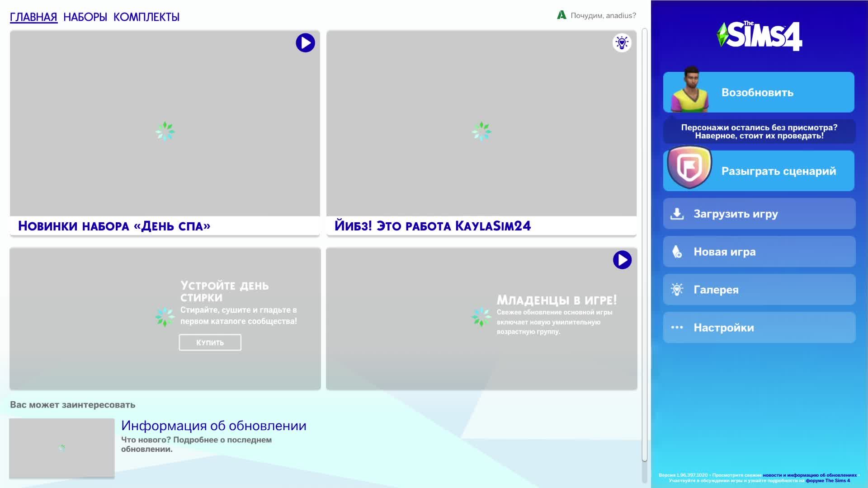Click the lightbulb icon on Галерея

point(677,290)
